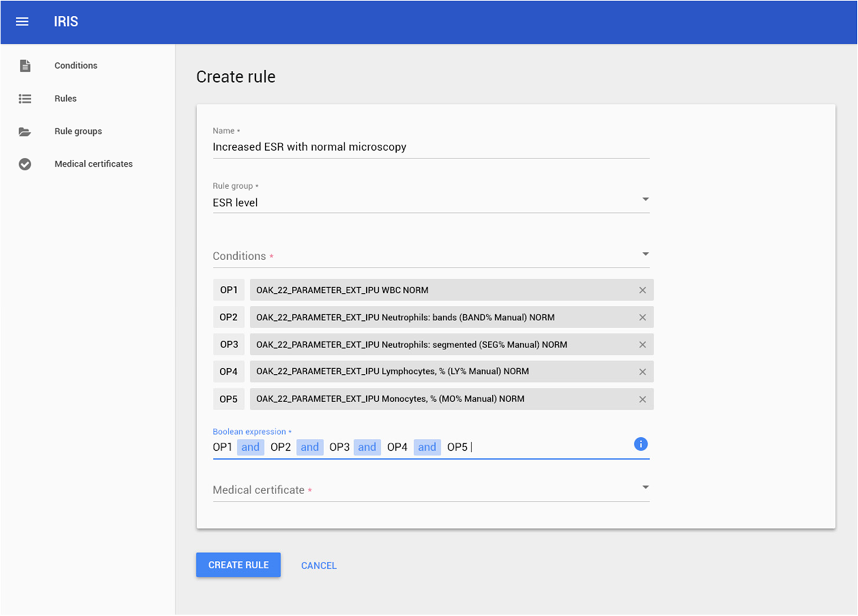Viewport: 858px width, 616px height.
Task: Click the Conditions document icon in sidebar
Action: (25, 66)
